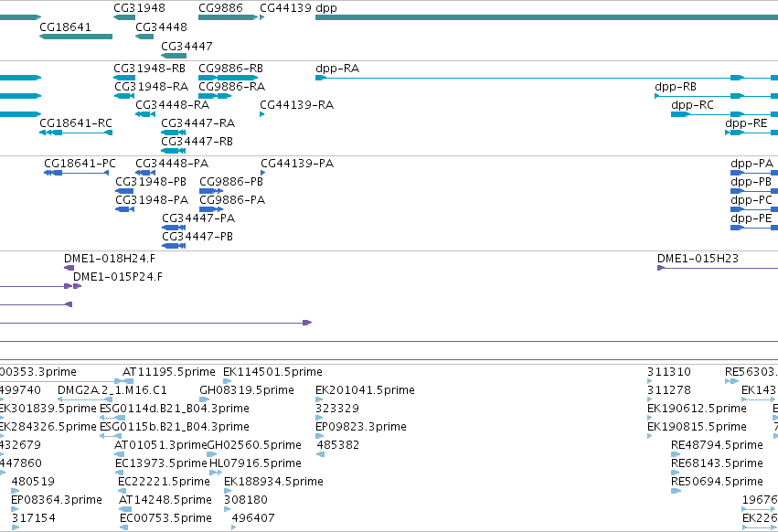Click EST EP08364.3prime
This screenshot has height=532, width=778.
click(x=57, y=500)
